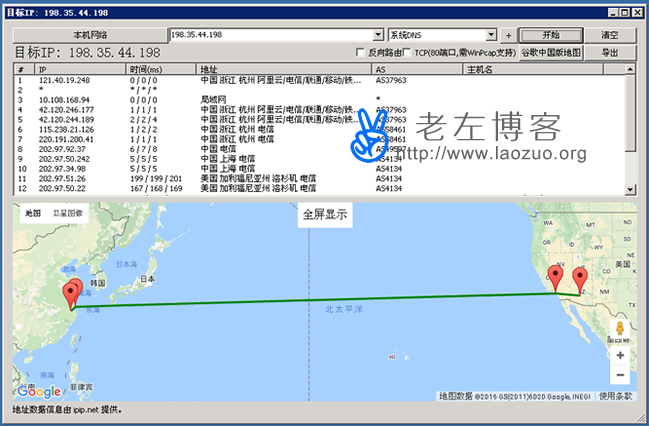This screenshot has width=649, height=426.
Task: Click the red map marker in China
Action: pos(71,292)
